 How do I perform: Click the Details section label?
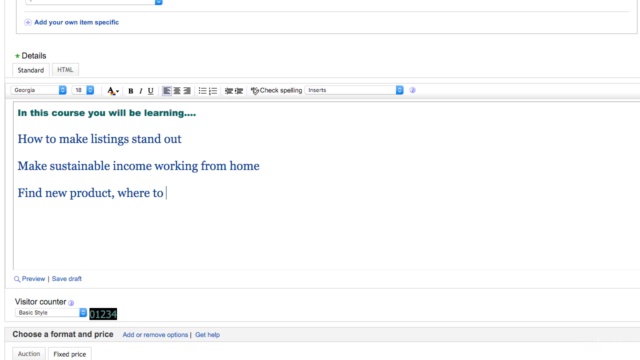coord(34,56)
